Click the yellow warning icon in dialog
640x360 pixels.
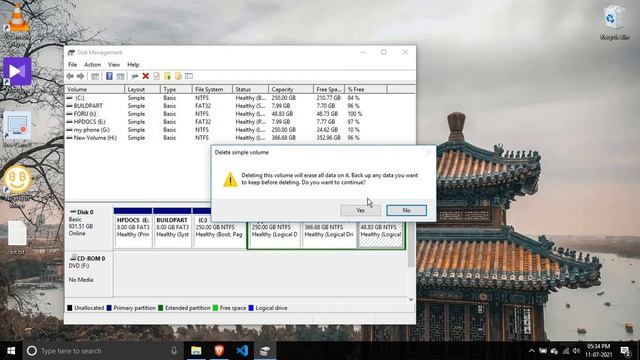coord(230,179)
